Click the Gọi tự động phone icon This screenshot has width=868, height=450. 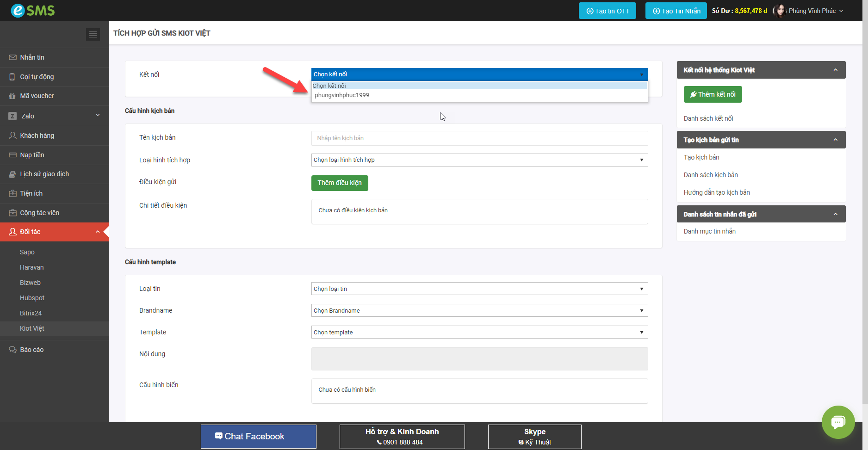click(12, 77)
